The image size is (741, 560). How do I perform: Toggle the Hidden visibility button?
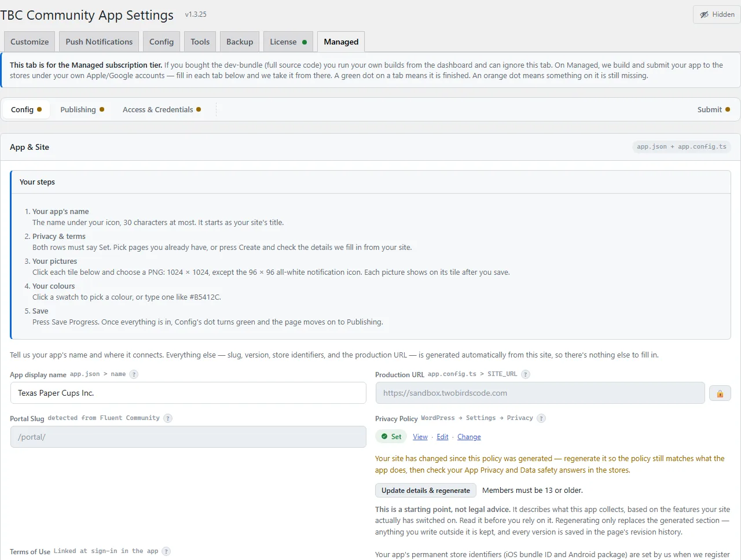pyautogui.click(x=717, y=14)
